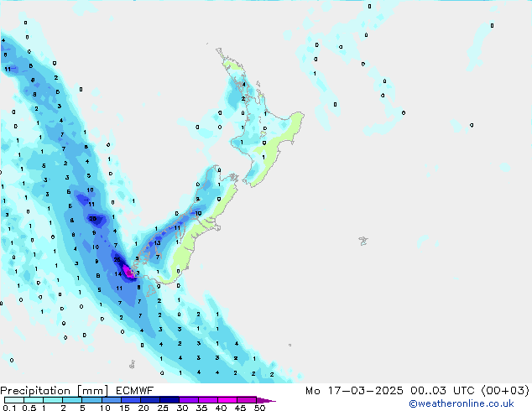Screen dimensions: 532x411
Task: Select the 35 to 40 mm legend swatch
Action: tap(207, 400)
